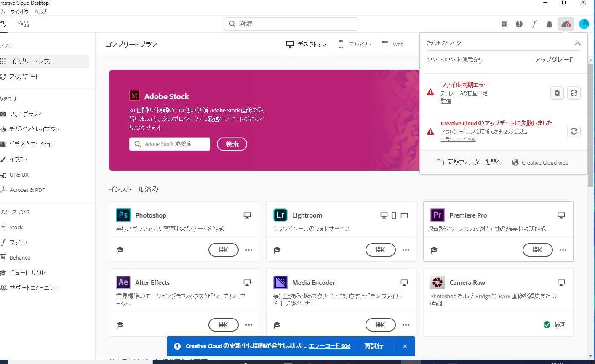Viewport: 595px width, 364px height.
Task: Open tutorials for Premiere Pro graduation cap
Action: click(434, 250)
